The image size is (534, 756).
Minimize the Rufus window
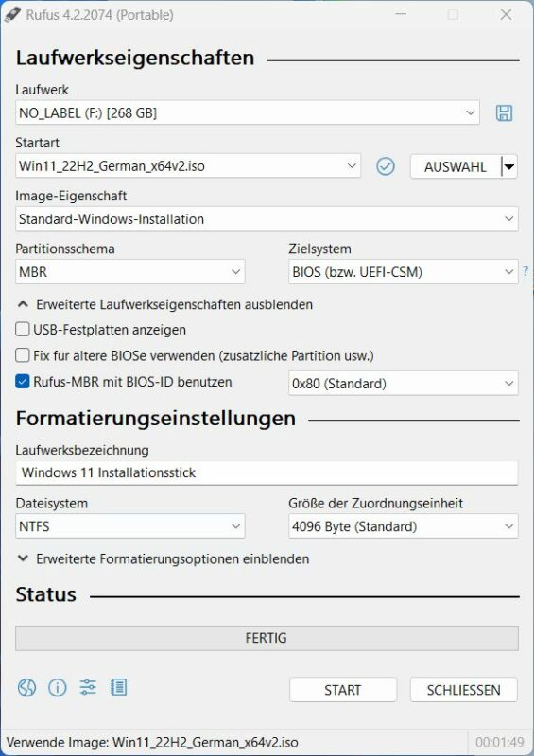[401, 15]
